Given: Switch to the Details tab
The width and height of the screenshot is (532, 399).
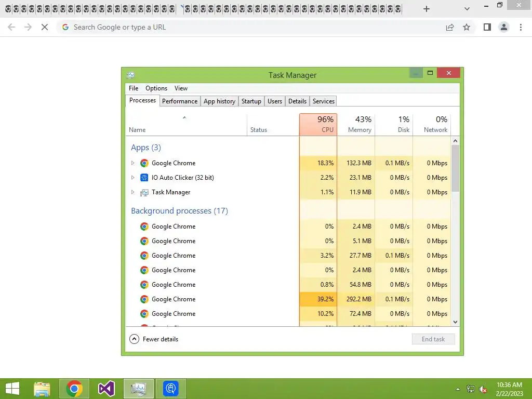Looking at the screenshot, I should click(x=297, y=101).
